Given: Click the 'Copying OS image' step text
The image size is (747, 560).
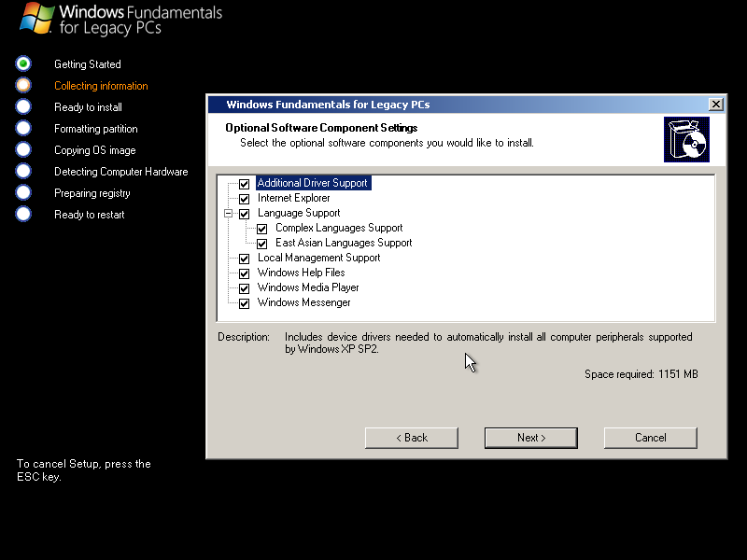Looking at the screenshot, I should [x=95, y=150].
